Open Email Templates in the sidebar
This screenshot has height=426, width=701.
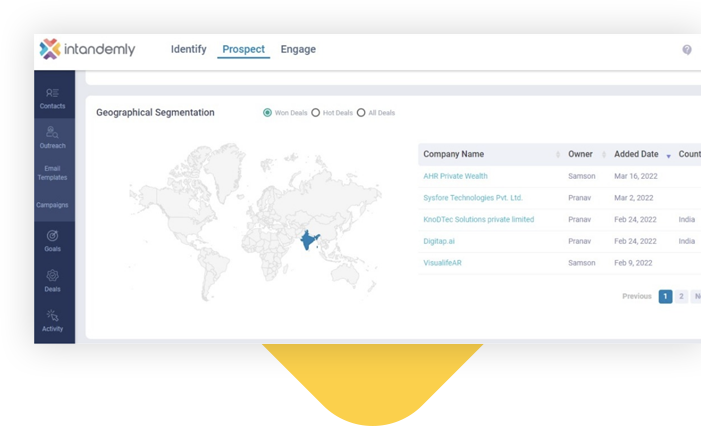point(52,173)
